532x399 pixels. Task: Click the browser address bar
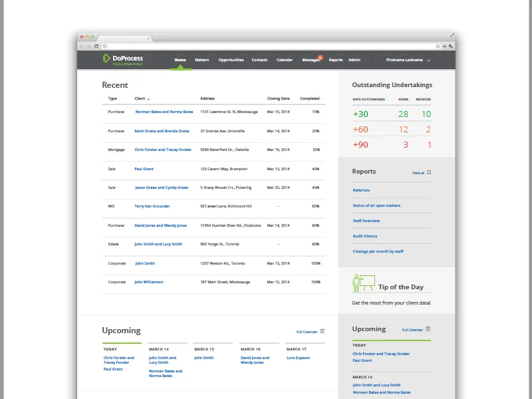tap(266, 47)
